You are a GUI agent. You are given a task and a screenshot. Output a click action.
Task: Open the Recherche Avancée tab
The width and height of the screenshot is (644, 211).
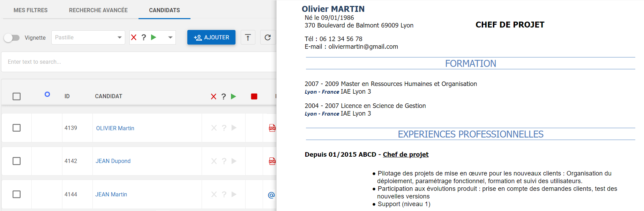click(x=98, y=10)
